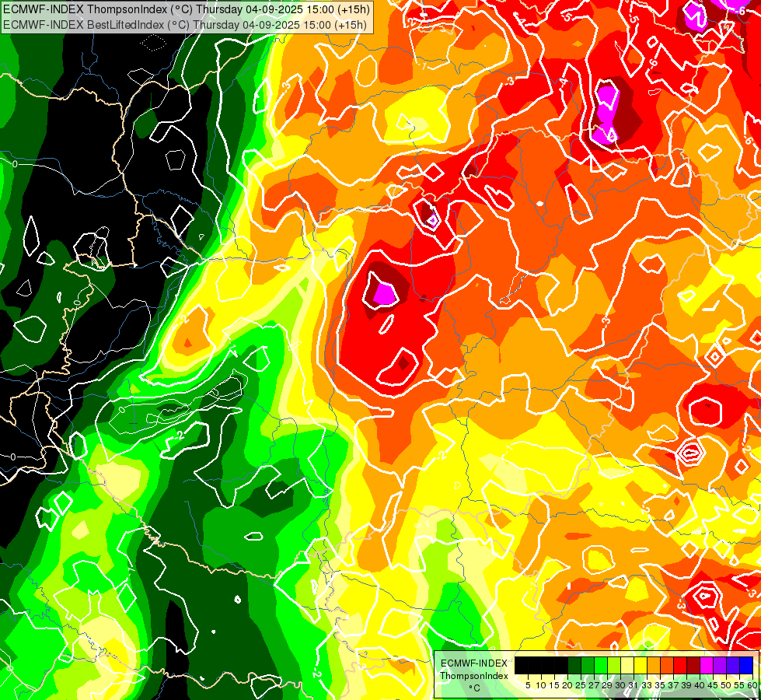Viewport: 761px width, 700px height.
Task: Click legend scale value 30
Action: pyautogui.click(x=620, y=685)
